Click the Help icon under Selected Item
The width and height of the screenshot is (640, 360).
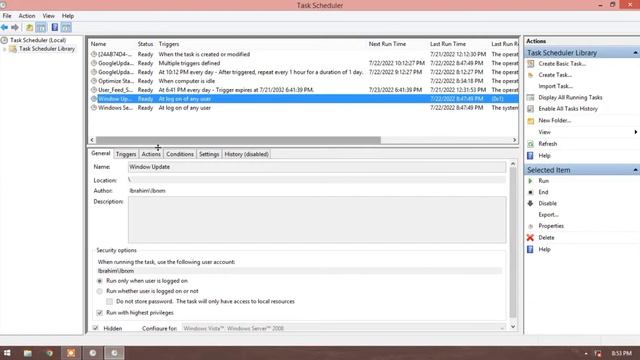[530, 249]
